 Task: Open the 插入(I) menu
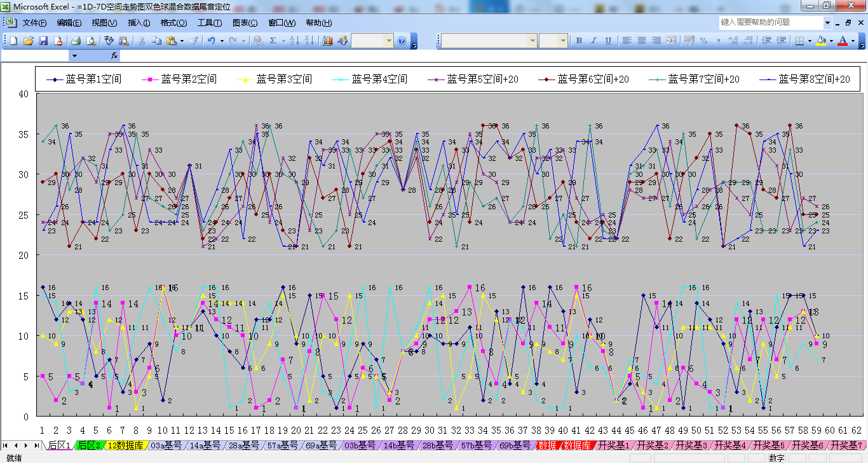tap(139, 23)
